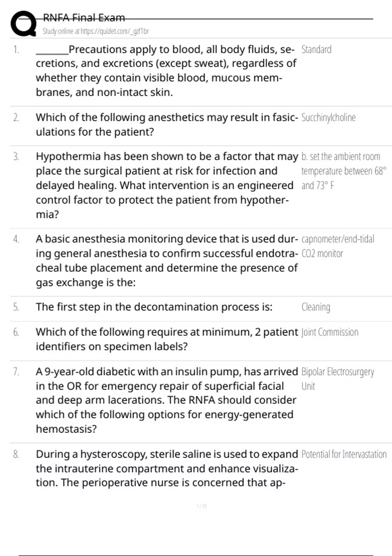Click the page number indicator 1/33
The image size is (392, 556).
(202, 506)
